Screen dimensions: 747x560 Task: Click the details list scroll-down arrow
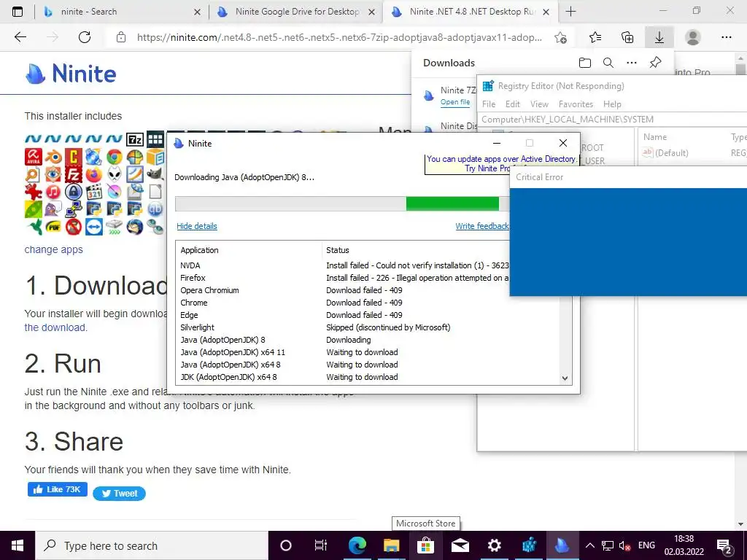click(x=565, y=378)
